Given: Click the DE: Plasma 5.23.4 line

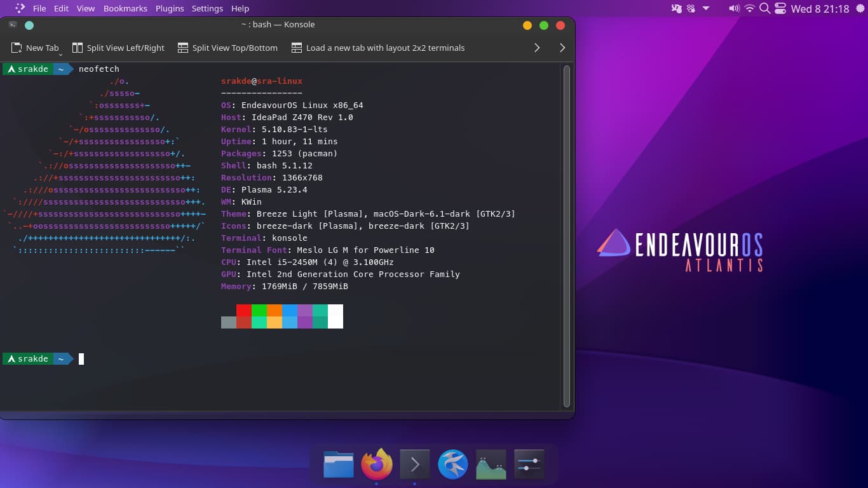Looking at the screenshot, I should 264,189.
